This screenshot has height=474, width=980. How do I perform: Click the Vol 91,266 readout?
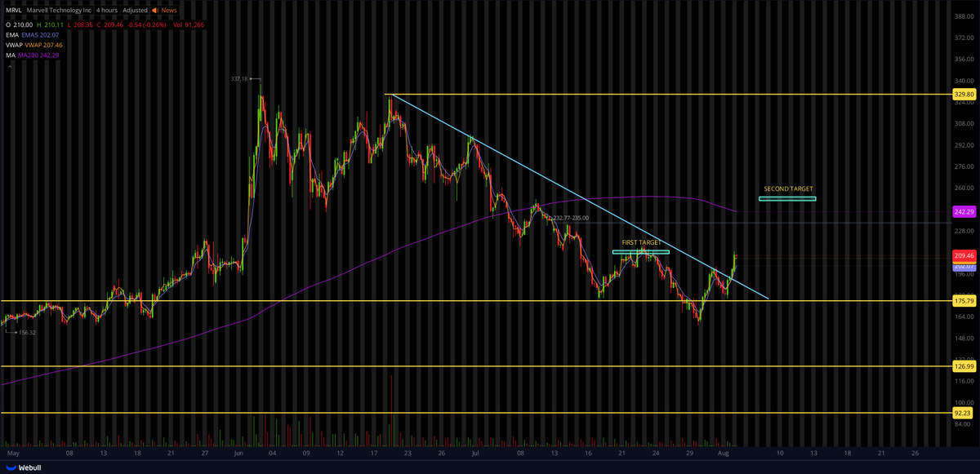tap(189, 25)
